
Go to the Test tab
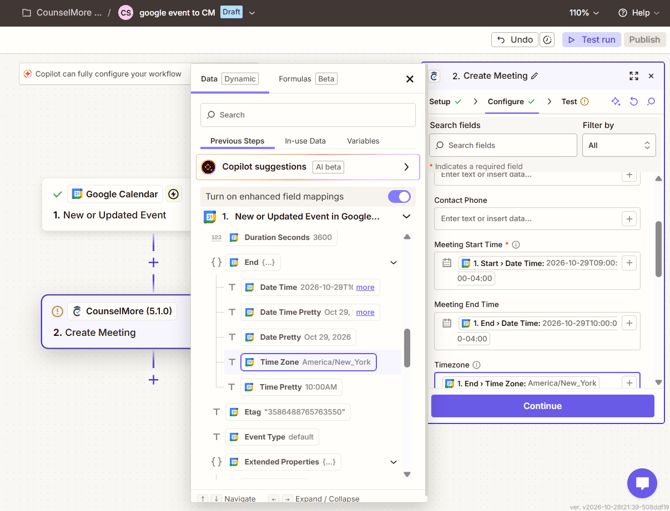[x=575, y=102]
